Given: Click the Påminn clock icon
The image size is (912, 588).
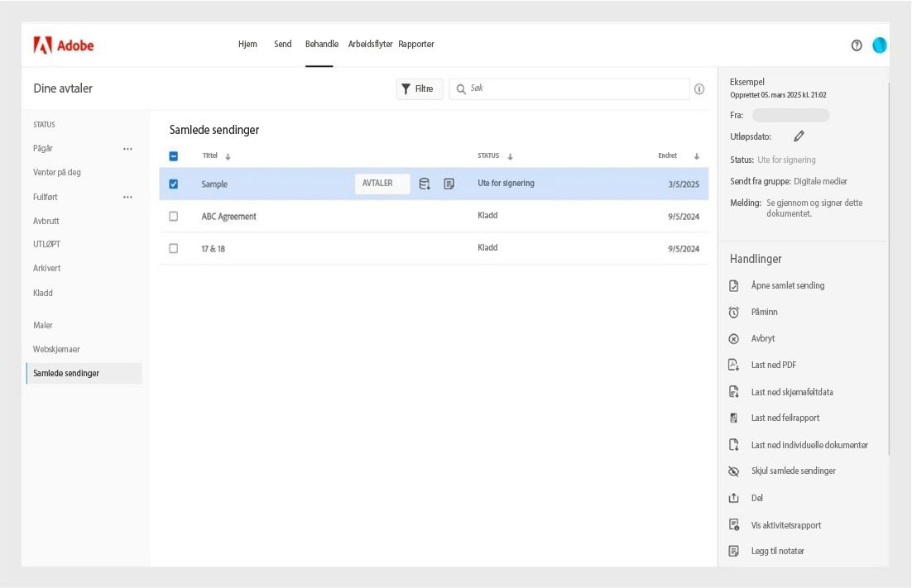Looking at the screenshot, I should coord(733,312).
